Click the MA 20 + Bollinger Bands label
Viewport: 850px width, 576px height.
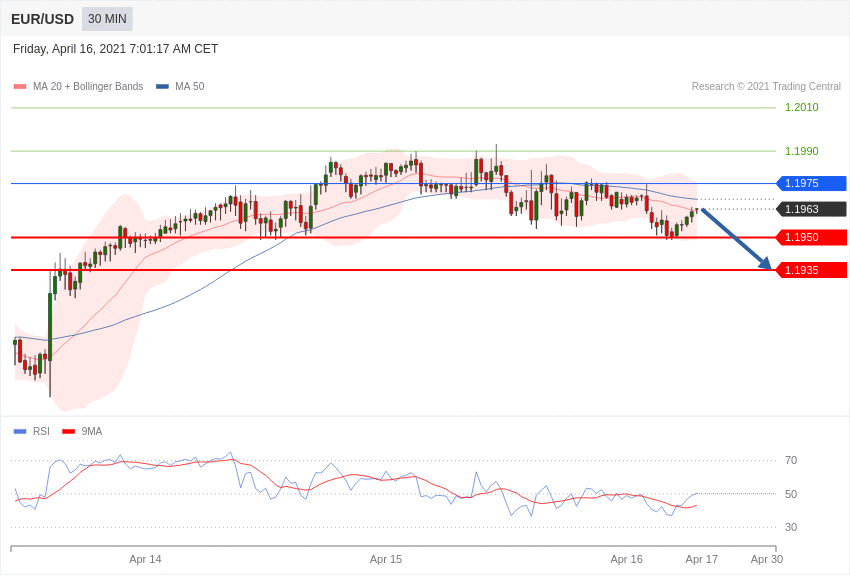[x=88, y=86]
